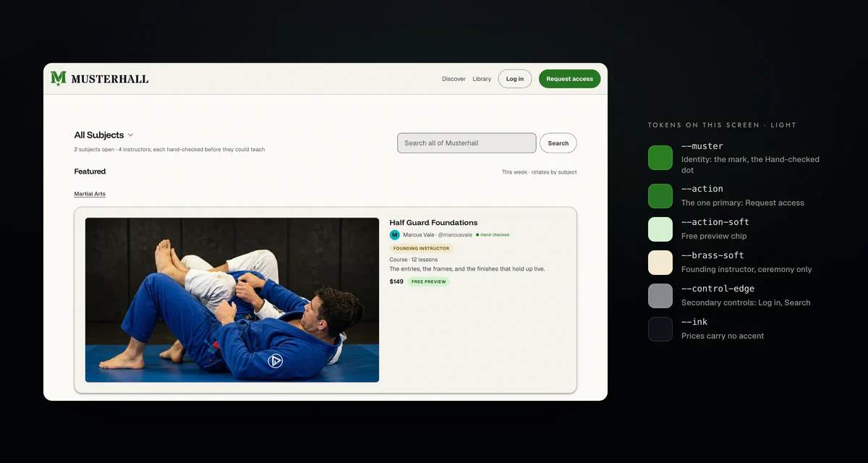868x463 pixels.
Task: Click the Marcus Vale instructor name
Action: (419, 235)
